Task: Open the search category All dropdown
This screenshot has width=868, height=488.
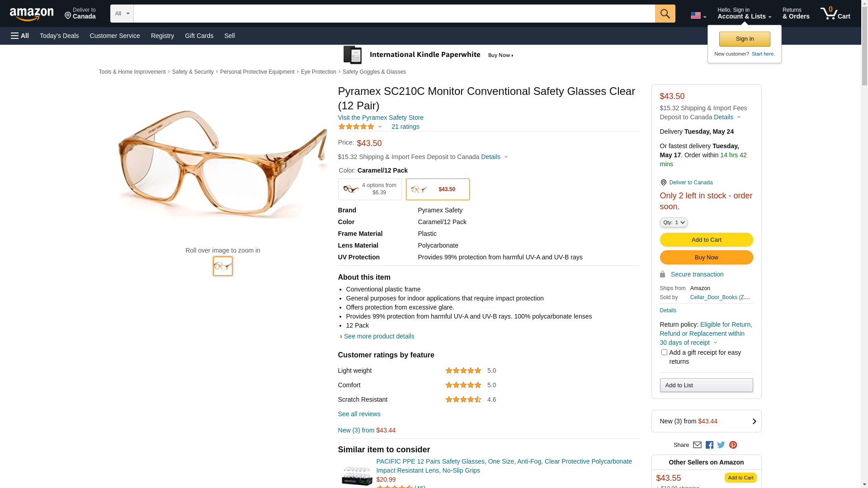Action: [122, 14]
